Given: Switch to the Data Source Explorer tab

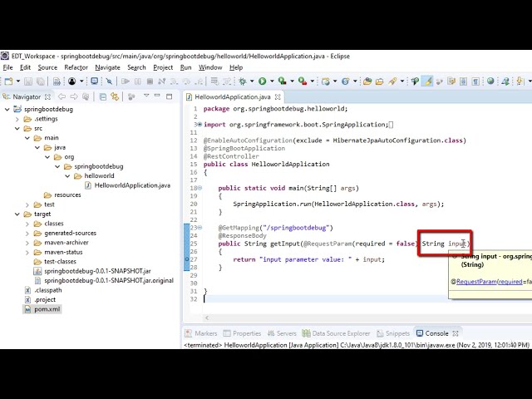Looking at the screenshot, I should pos(336,333).
